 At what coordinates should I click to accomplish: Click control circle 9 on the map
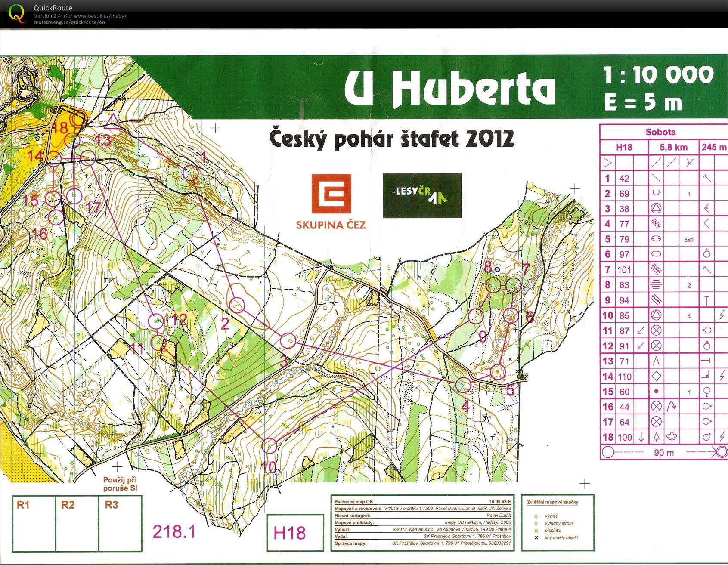coord(476,316)
